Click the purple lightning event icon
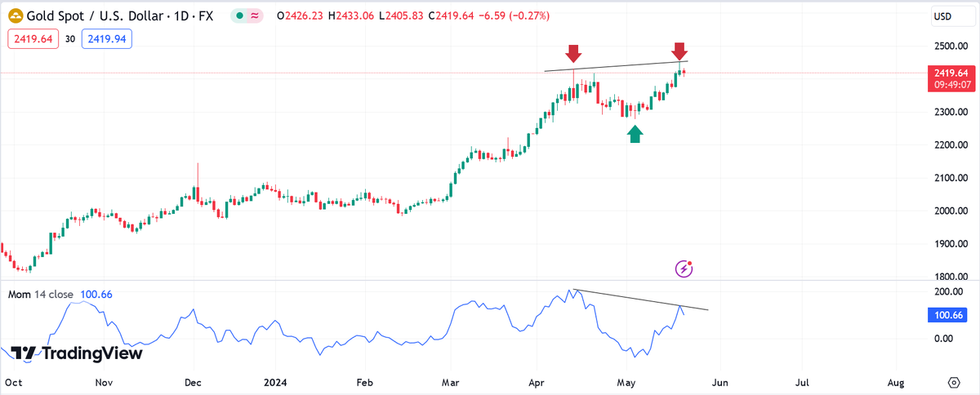980x395 pixels. click(685, 268)
